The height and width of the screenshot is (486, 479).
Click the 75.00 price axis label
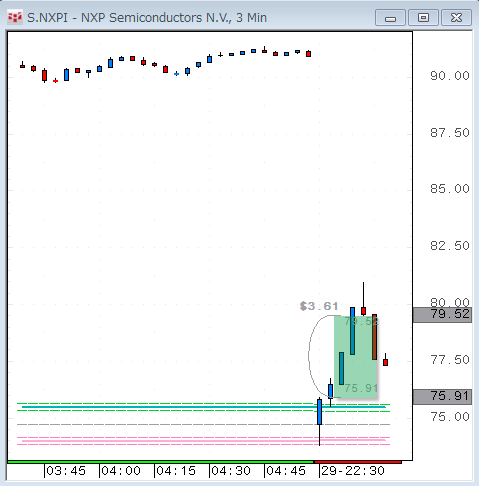tap(450, 417)
